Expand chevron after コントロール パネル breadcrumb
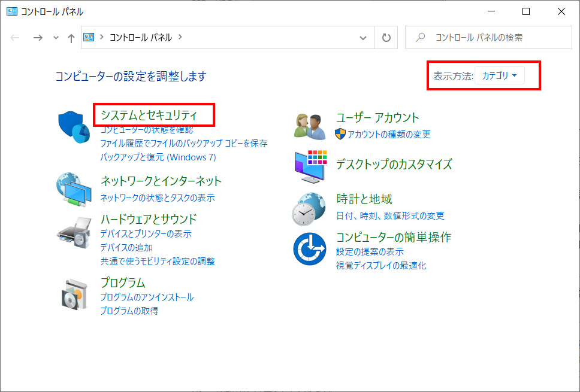The height and width of the screenshot is (392, 580). 180,37
